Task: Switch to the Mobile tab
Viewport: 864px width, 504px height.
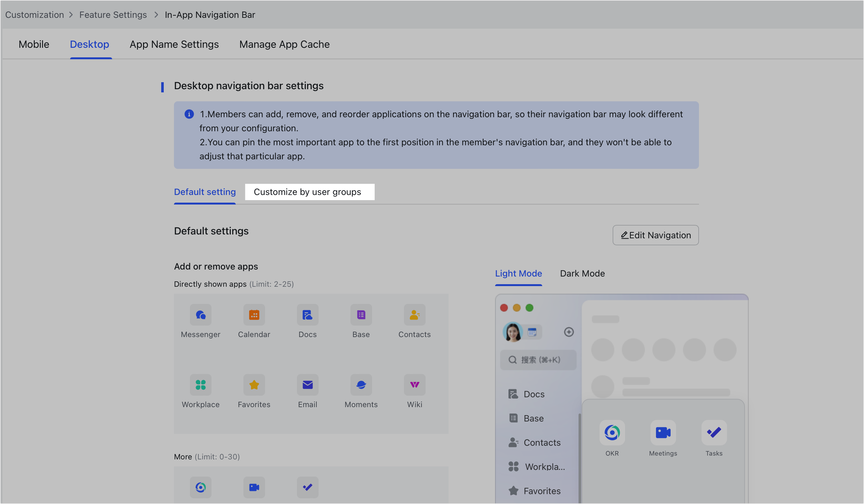Action: coord(33,44)
